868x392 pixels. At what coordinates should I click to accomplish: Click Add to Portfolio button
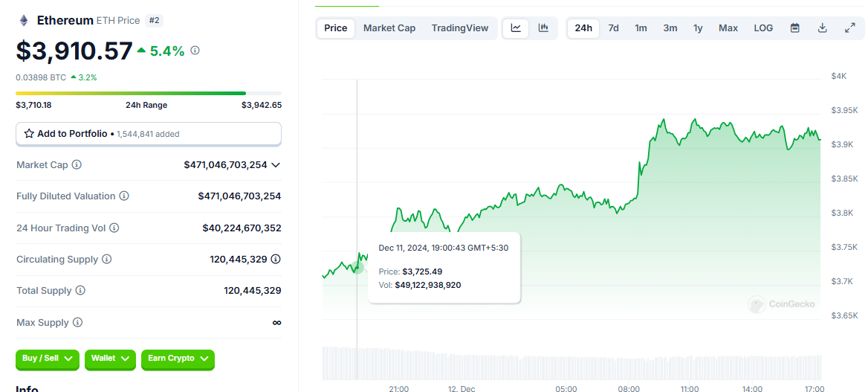[x=148, y=134]
